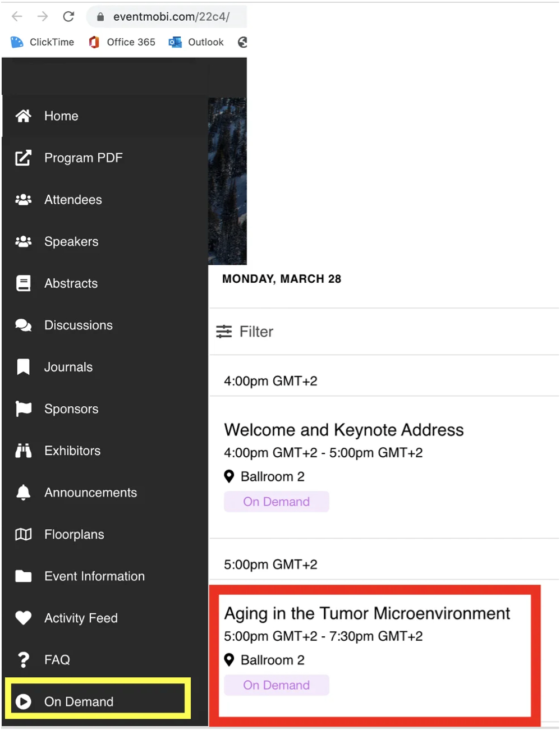
Task: Click the Office 365 bookmark icon
Action: [94, 42]
